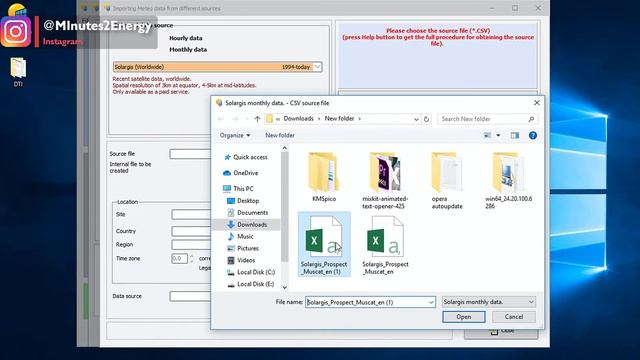Screen dimensions: 640x360
Task: Expand the address bar history dropdown
Action: click(416, 119)
